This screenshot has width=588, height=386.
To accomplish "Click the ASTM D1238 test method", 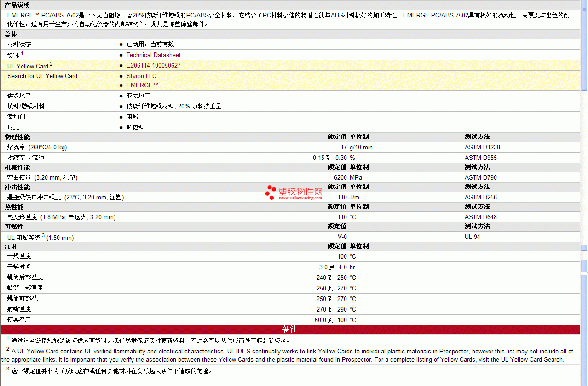I will pyautogui.click(x=482, y=148).
